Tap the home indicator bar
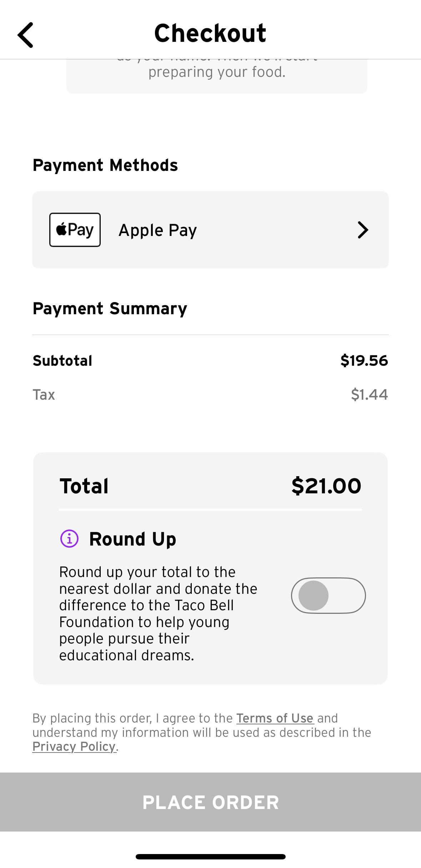This screenshot has height=868, width=421. (210, 857)
